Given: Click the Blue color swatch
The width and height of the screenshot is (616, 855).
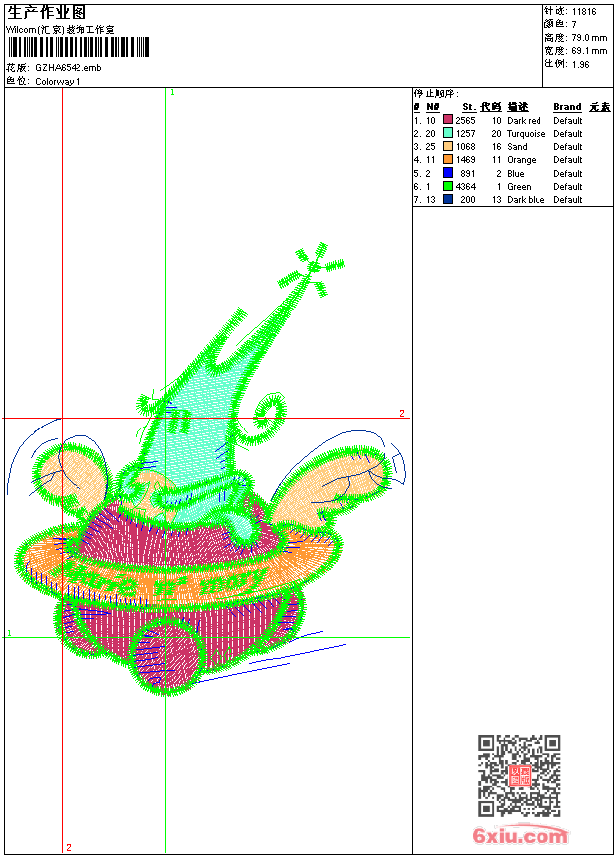Looking at the screenshot, I should pyautogui.click(x=447, y=173).
